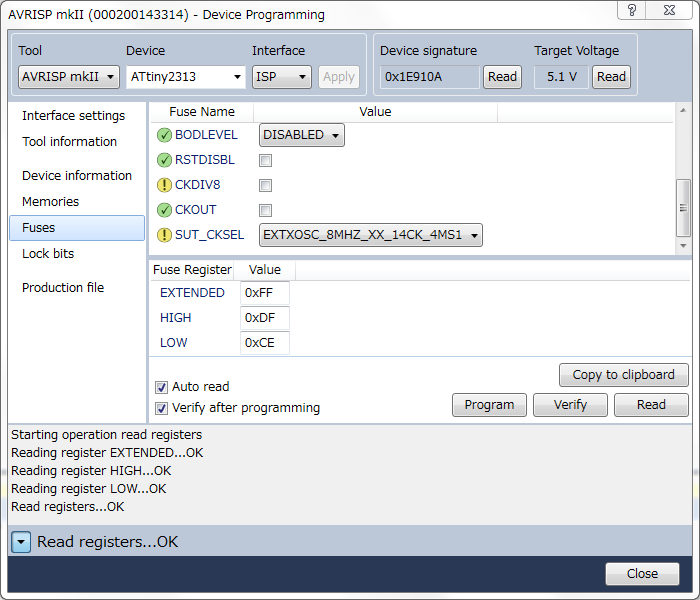Click the Program button

489,405
